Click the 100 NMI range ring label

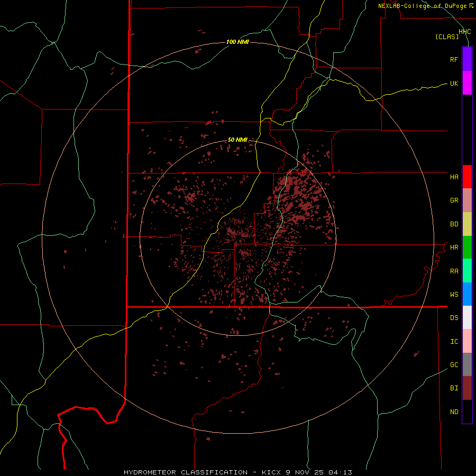[x=237, y=42]
